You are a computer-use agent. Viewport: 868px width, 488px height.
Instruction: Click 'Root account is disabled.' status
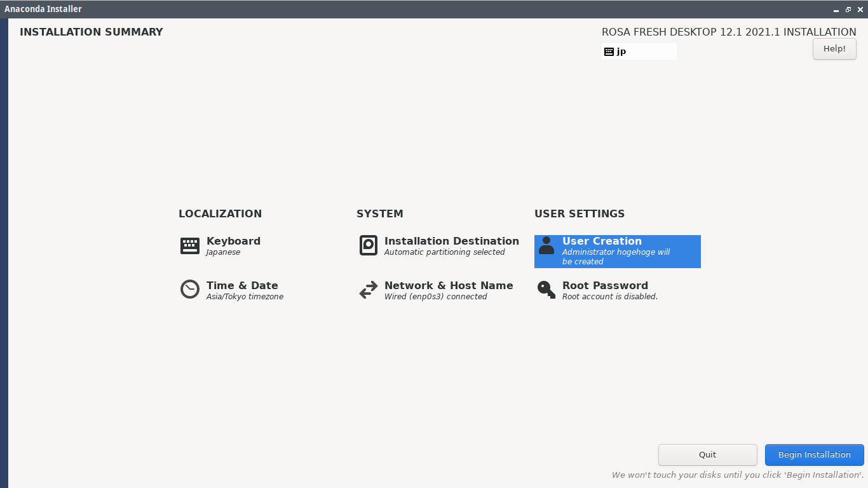(x=610, y=297)
